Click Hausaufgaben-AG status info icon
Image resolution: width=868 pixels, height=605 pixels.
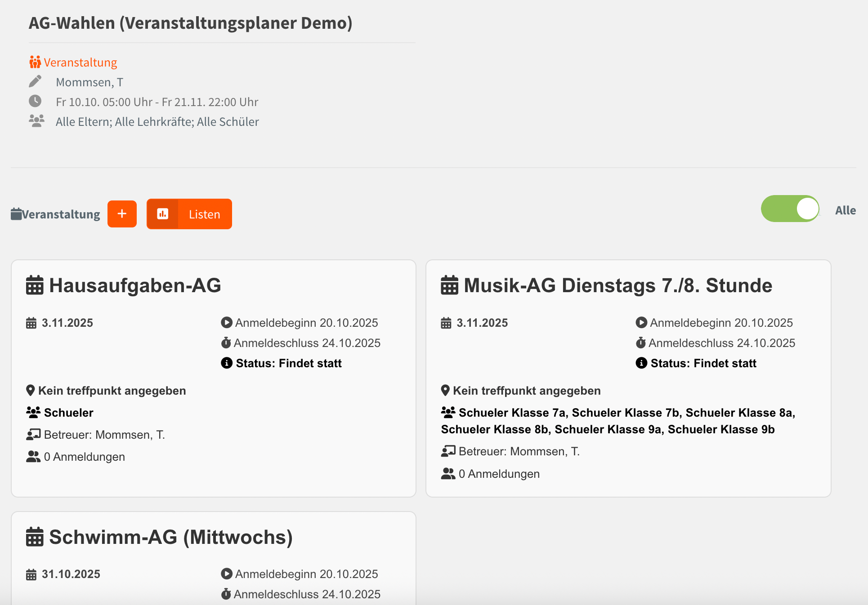227,363
